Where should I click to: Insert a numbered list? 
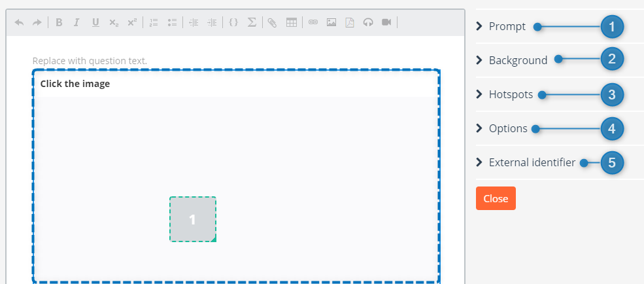pyautogui.click(x=154, y=22)
